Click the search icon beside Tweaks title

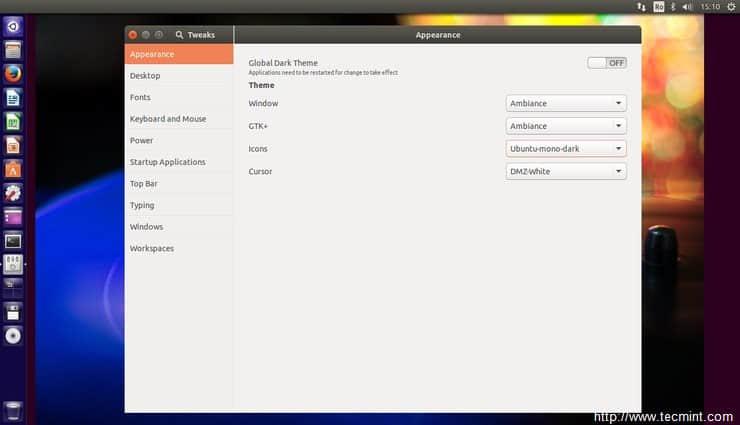pyautogui.click(x=179, y=35)
